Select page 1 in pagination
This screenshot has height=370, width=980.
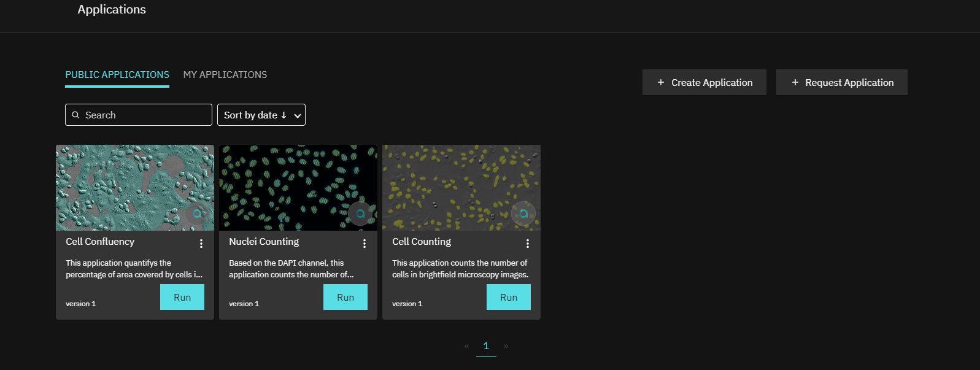(x=486, y=347)
